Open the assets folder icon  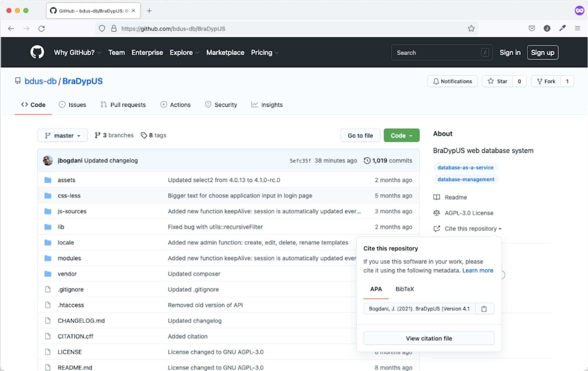tap(48, 180)
